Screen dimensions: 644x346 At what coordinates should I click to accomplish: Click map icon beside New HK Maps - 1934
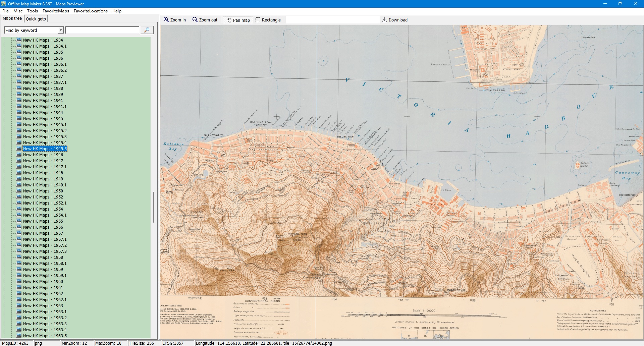coord(19,40)
